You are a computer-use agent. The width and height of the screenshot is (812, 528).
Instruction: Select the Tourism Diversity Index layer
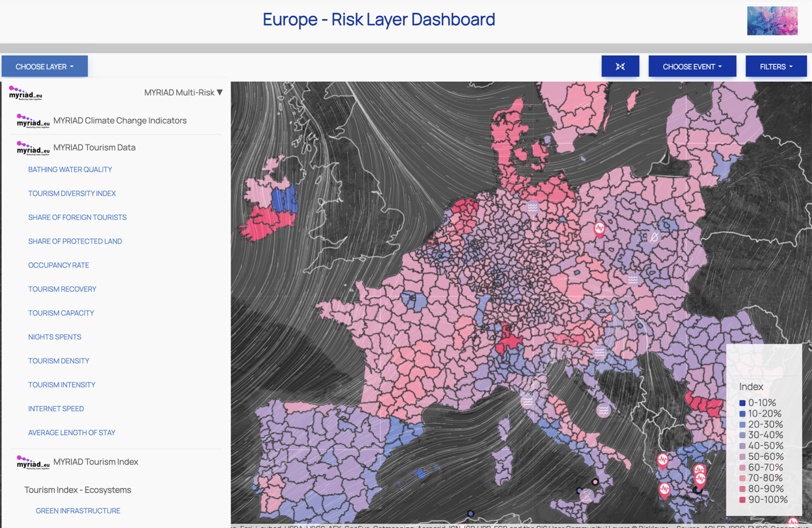click(72, 193)
